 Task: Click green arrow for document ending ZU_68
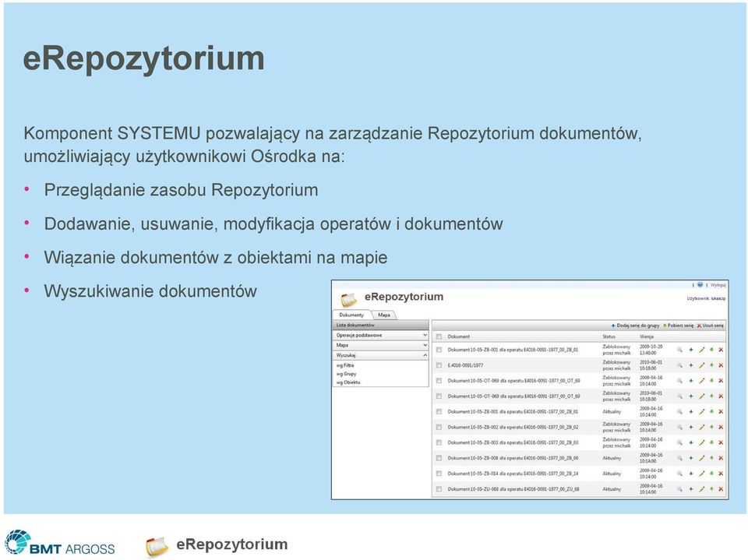[711, 489]
